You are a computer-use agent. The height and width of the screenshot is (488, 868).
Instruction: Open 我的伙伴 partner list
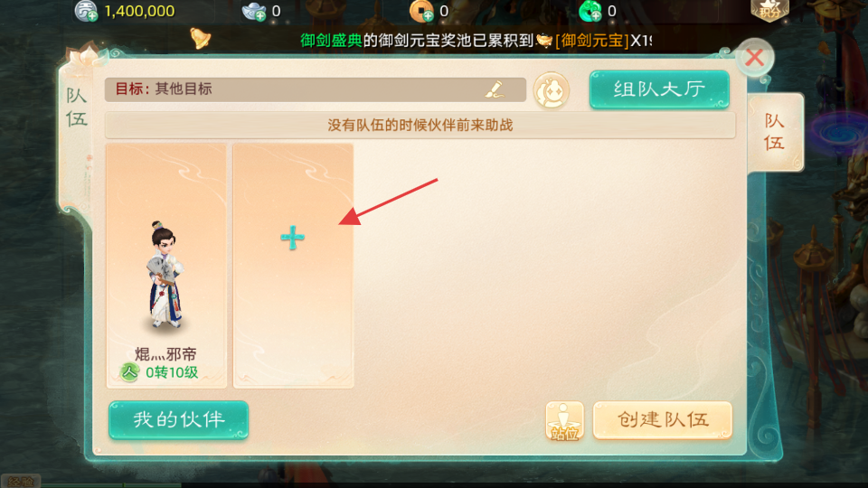[x=178, y=420]
